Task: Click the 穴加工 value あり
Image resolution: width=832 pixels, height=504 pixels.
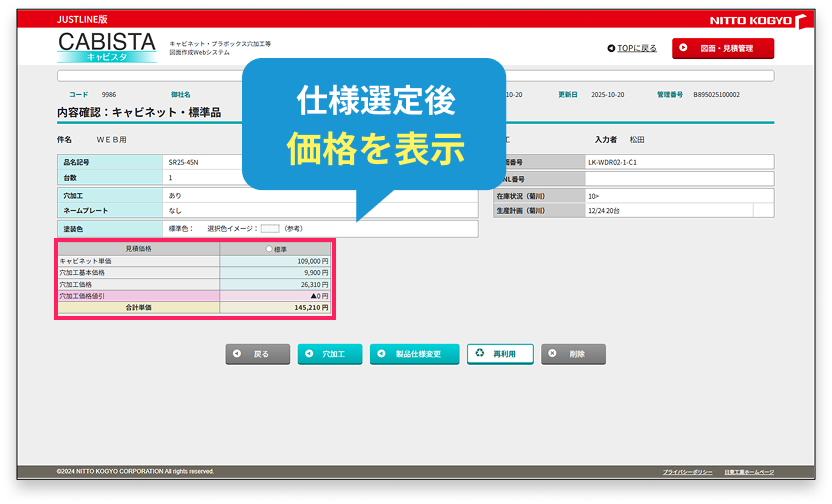Action: click(175, 195)
